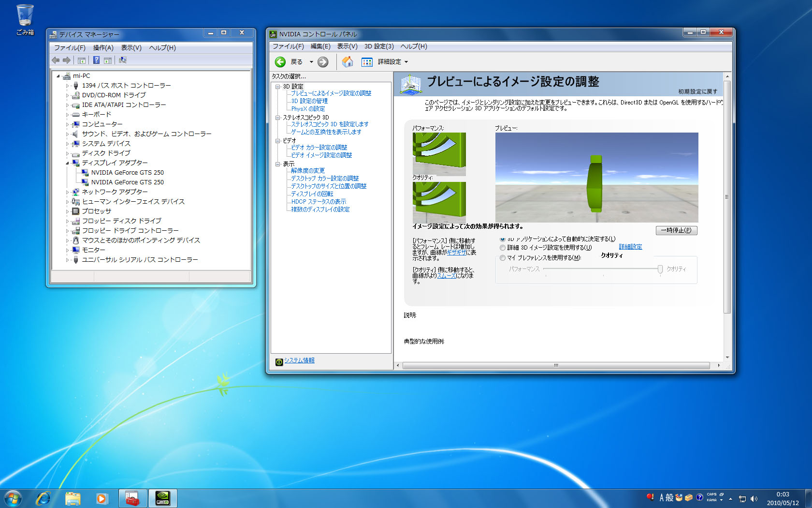Open Device Manager 操作(A) menu
The image size is (812, 508).
(x=103, y=48)
